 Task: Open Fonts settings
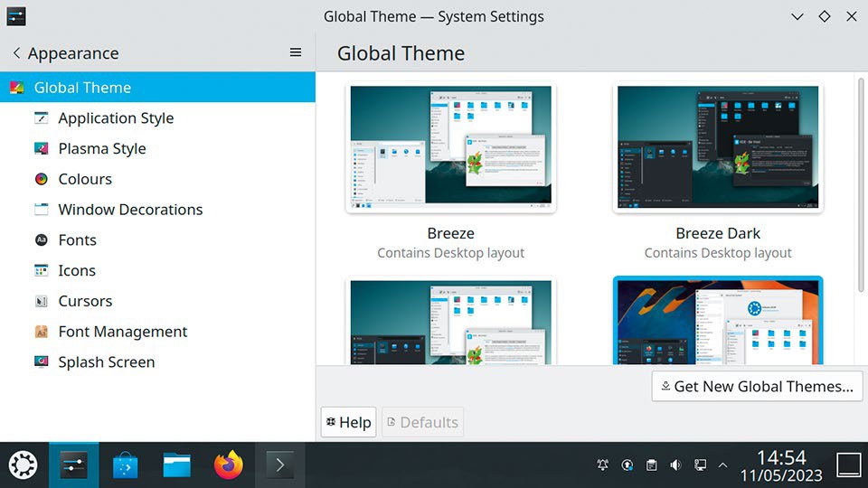tap(157, 239)
